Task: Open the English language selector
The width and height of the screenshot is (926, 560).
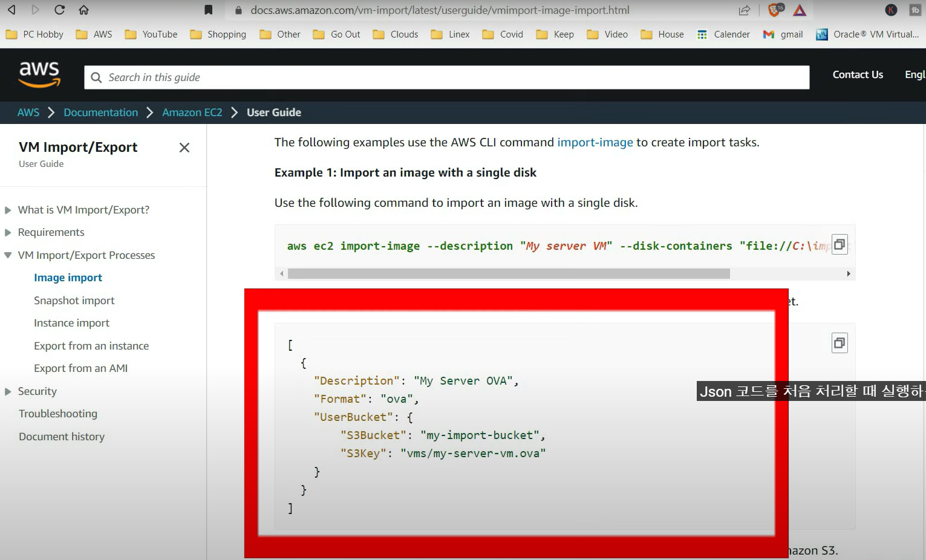Action: coord(915,74)
